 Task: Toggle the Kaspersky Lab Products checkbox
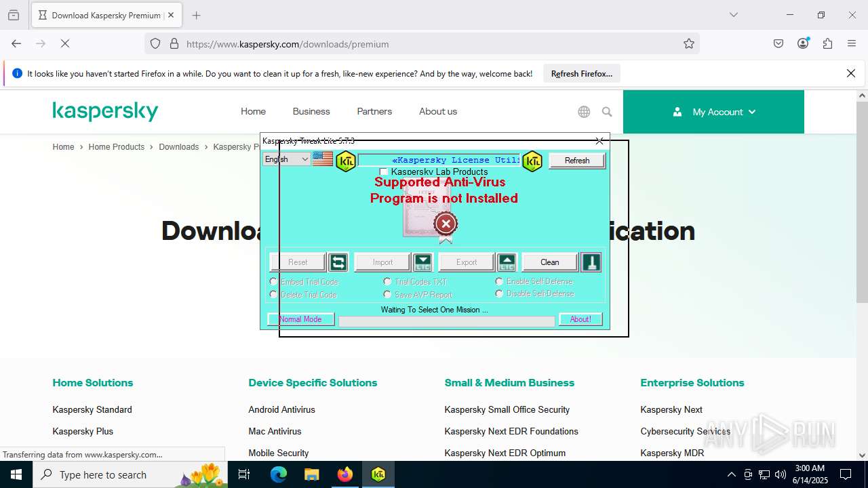(x=384, y=172)
